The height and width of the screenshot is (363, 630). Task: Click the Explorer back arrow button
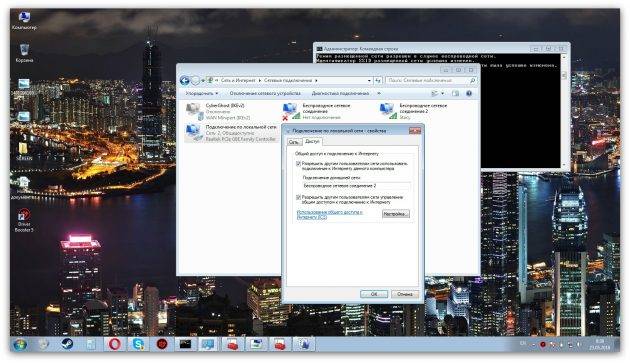pyautogui.click(x=184, y=81)
